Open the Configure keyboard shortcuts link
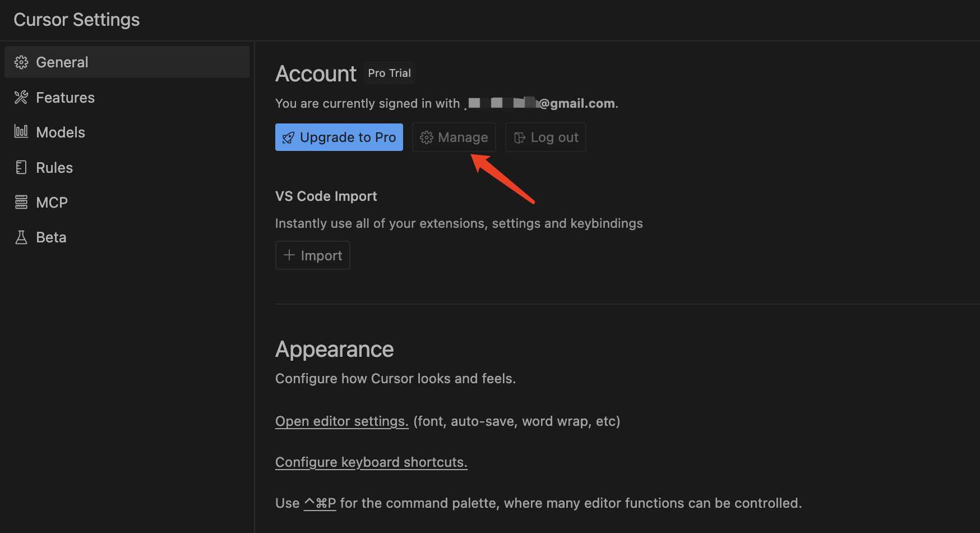This screenshot has width=980, height=533. tap(371, 462)
